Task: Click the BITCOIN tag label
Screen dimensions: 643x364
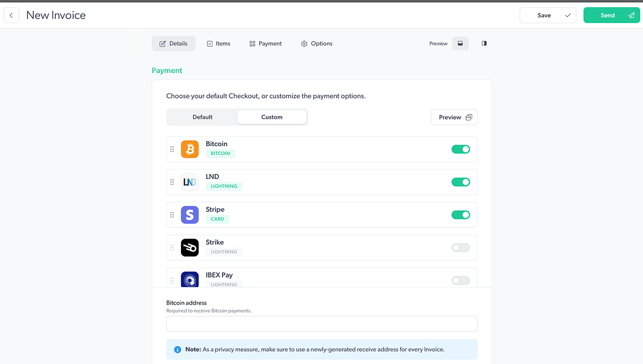Action: [x=221, y=154]
